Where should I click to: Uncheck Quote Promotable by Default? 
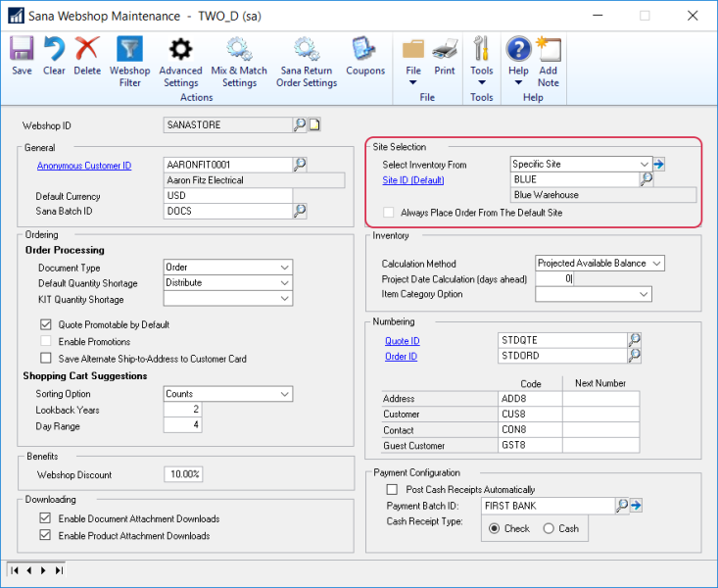pyautogui.click(x=45, y=324)
